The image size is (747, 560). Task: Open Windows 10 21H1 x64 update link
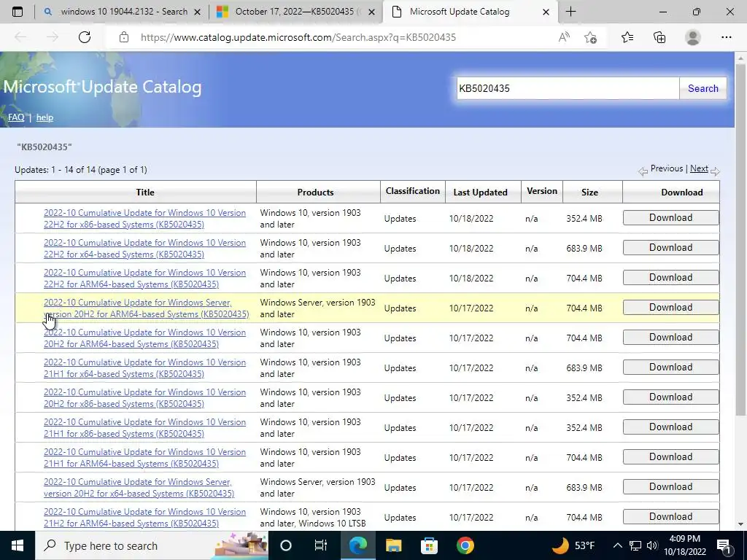[x=145, y=368]
